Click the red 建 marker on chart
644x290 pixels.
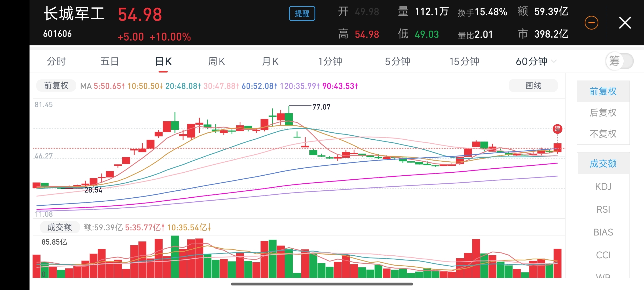pyautogui.click(x=557, y=129)
